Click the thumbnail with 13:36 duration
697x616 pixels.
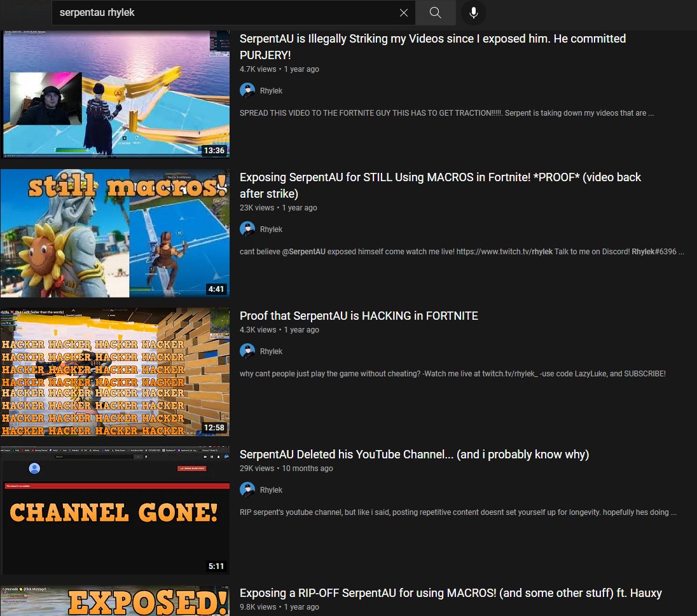[114, 94]
